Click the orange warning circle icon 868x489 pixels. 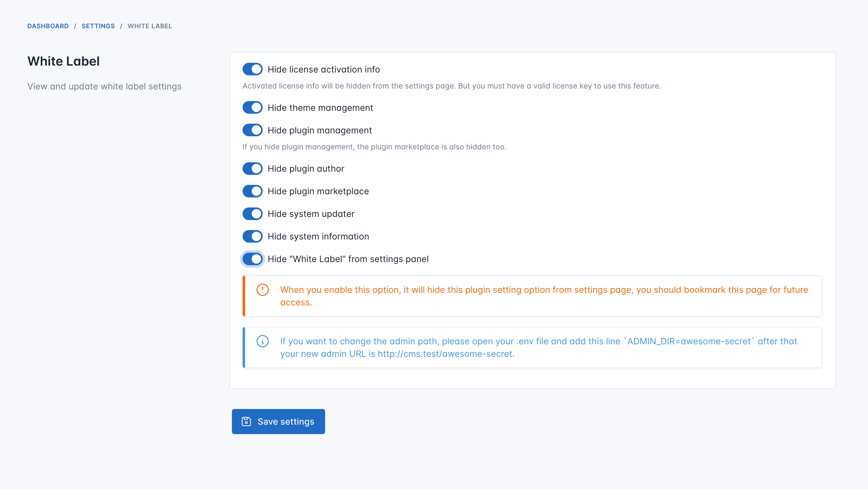pyautogui.click(x=262, y=290)
